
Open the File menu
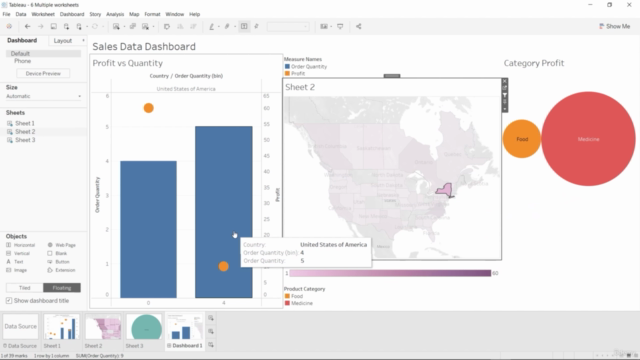tap(6, 14)
